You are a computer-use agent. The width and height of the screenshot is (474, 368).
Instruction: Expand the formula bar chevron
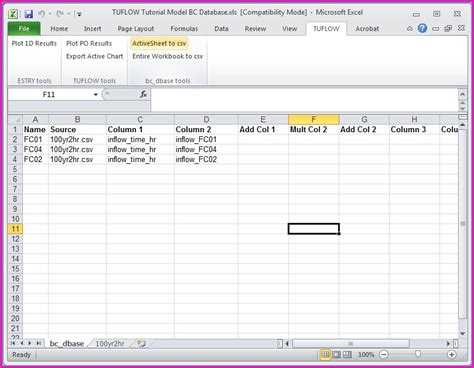coord(462,94)
